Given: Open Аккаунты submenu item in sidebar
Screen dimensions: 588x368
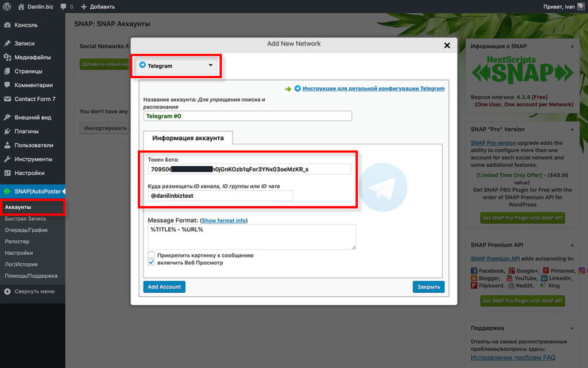Looking at the screenshot, I should coord(18,207).
